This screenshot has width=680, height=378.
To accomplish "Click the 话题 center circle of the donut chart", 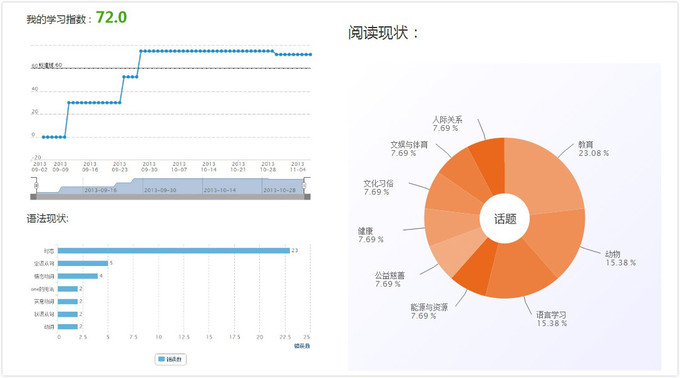I will pos(504,218).
